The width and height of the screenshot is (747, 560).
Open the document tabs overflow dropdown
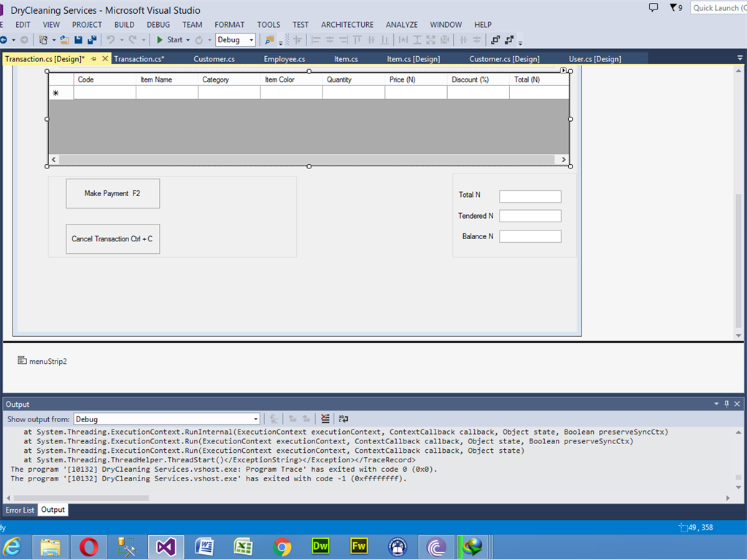(x=740, y=58)
